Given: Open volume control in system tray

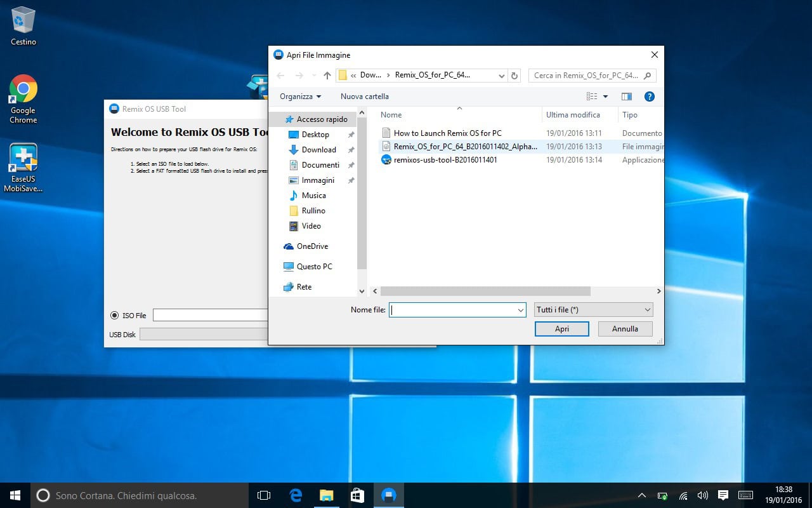Looking at the screenshot, I should (x=702, y=495).
